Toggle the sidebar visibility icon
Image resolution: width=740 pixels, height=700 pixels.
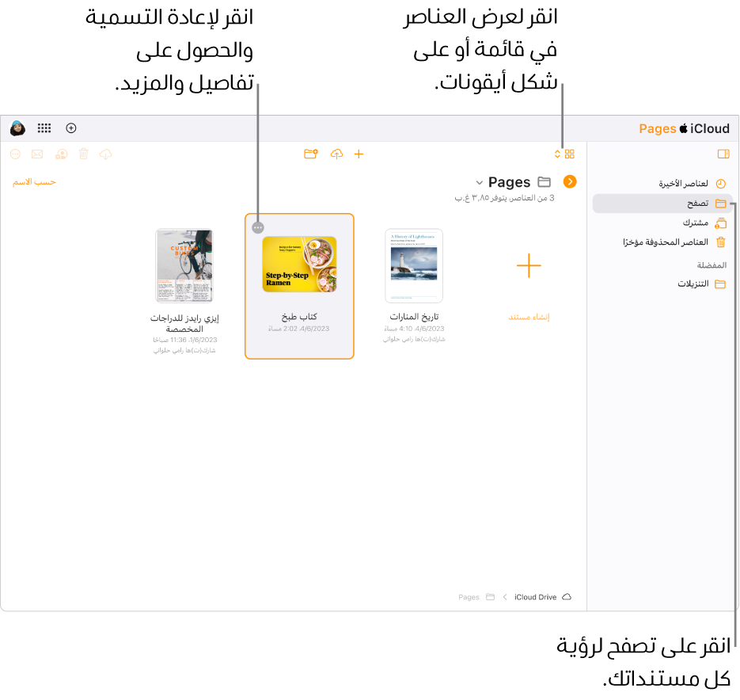coord(723,154)
